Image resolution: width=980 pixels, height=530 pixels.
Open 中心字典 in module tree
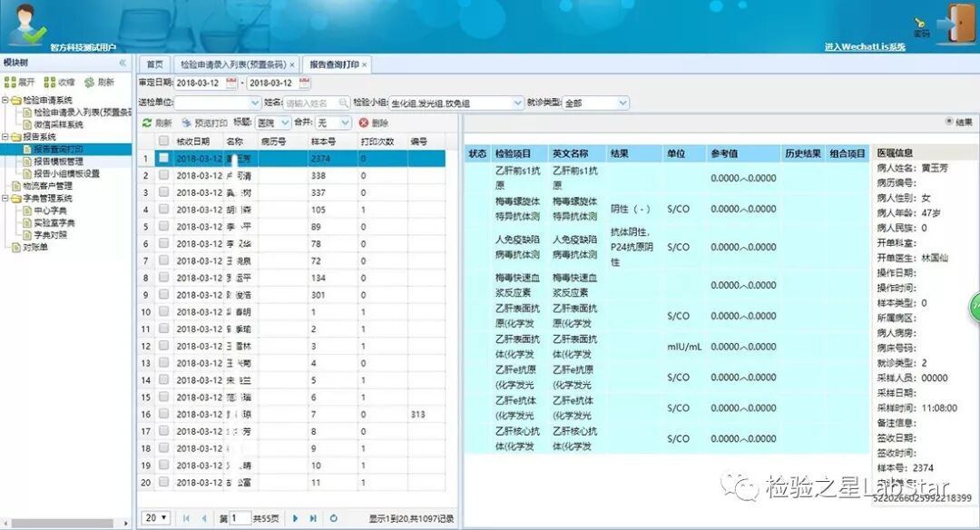point(50,211)
